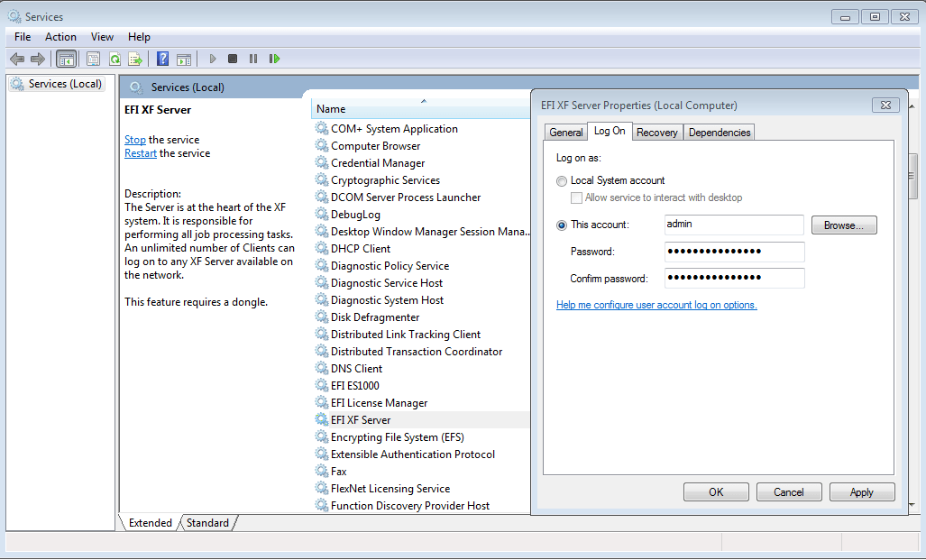Viewport: 926px width, 560px height.
Task: Click OK in the properties dialog
Action: click(x=716, y=492)
